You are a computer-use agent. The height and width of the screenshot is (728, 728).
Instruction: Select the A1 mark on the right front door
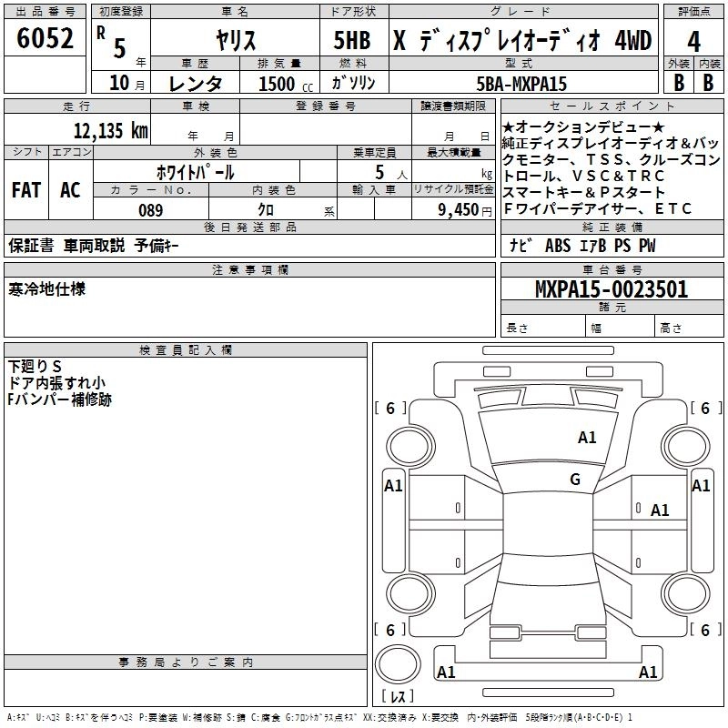pos(659,511)
